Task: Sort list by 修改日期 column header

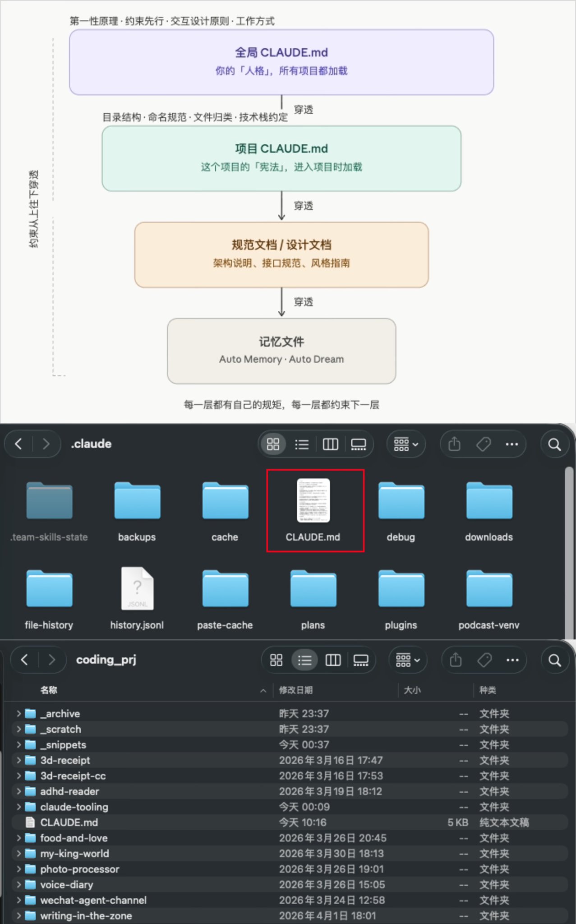Action: pyautogui.click(x=296, y=690)
